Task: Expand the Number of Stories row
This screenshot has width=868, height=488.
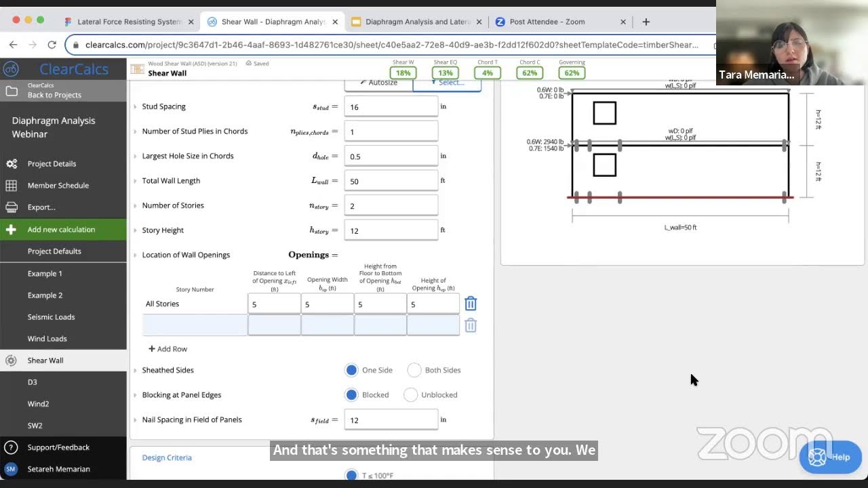Action: [135, 205]
